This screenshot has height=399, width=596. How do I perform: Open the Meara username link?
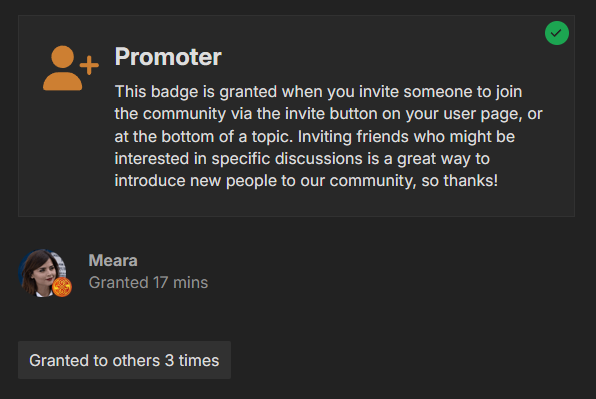click(x=113, y=261)
